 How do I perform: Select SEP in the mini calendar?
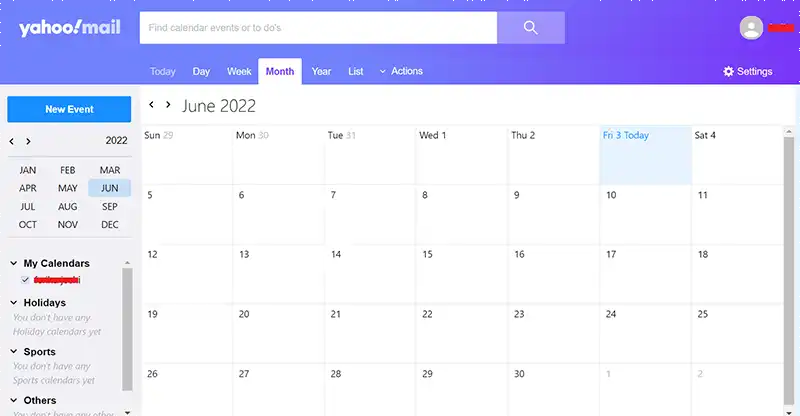point(110,207)
